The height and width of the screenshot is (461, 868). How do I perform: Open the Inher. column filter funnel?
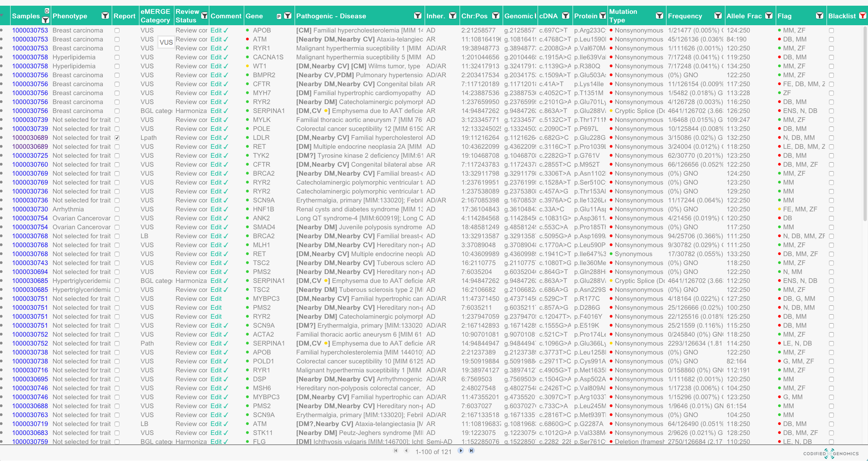point(453,16)
